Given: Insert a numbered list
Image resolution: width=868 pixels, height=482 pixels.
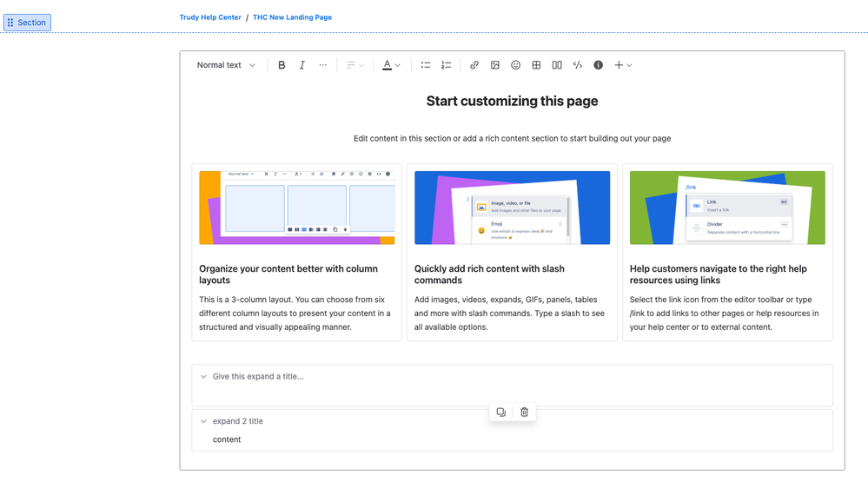Looking at the screenshot, I should point(446,65).
